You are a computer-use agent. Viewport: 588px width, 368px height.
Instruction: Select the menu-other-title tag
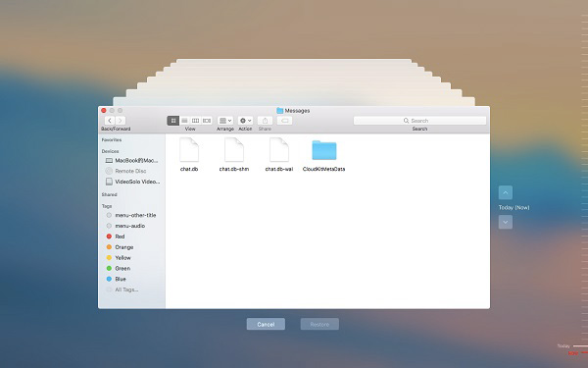pyautogui.click(x=131, y=215)
